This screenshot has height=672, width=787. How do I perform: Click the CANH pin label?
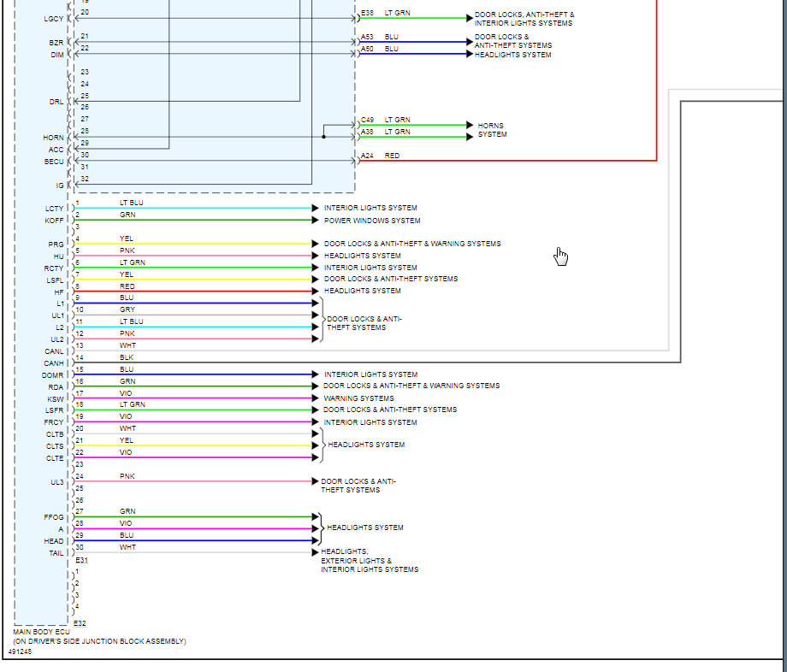pos(54,363)
